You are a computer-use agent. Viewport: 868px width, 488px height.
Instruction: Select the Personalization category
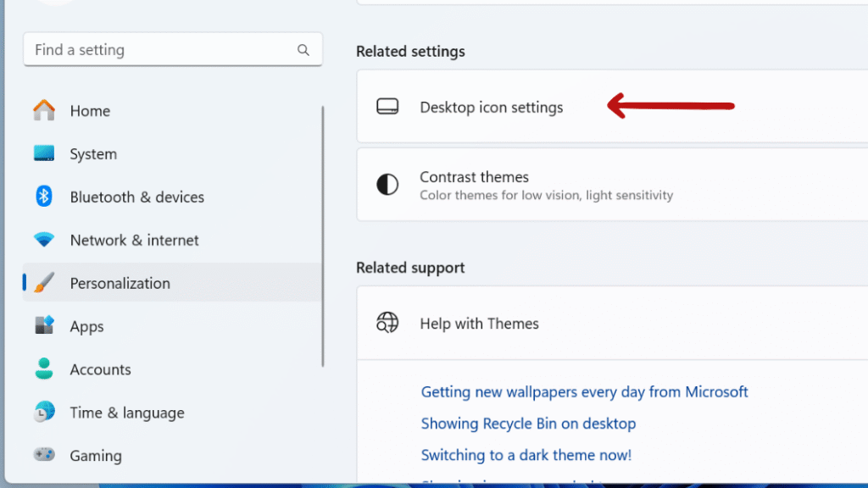pos(171,283)
